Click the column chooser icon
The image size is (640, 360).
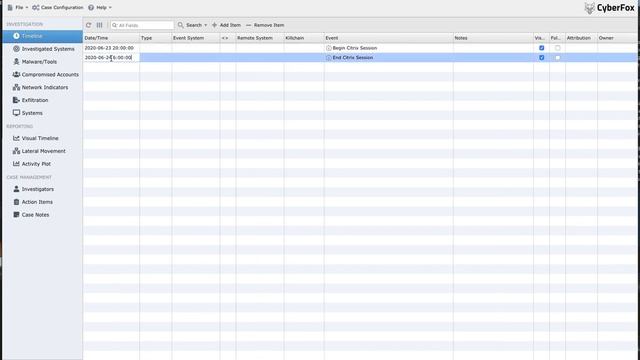pyautogui.click(x=100, y=25)
